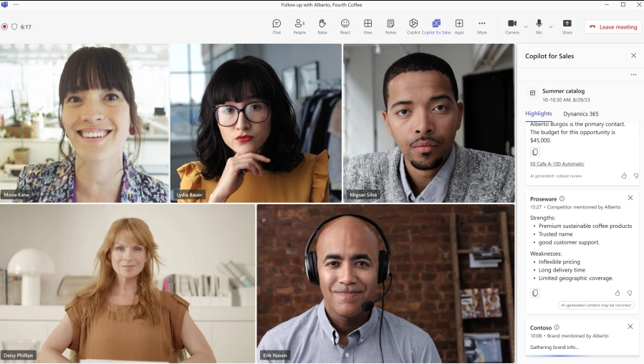
Task: Open the React emoji options
Action: [x=345, y=26]
